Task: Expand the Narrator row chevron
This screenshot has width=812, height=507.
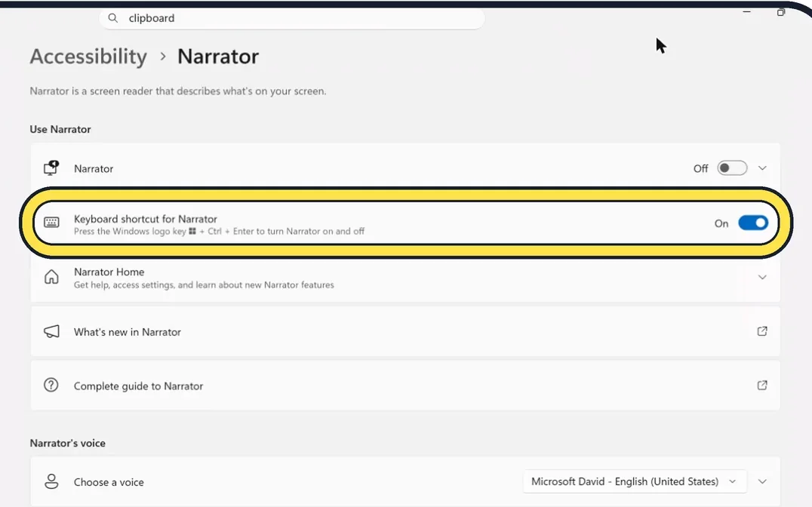Action: click(x=762, y=168)
